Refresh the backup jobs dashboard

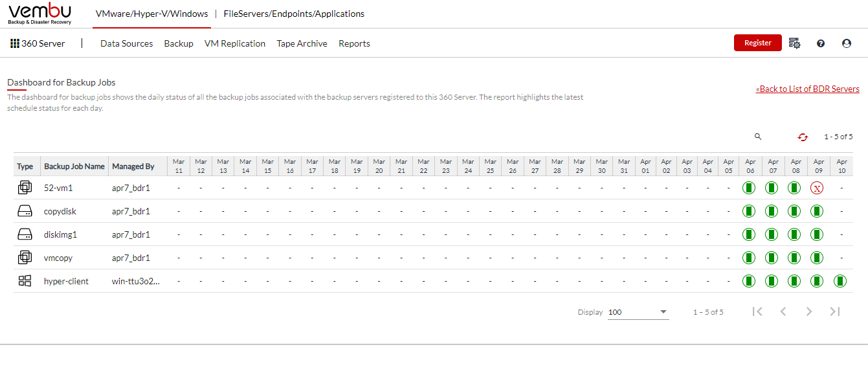coord(803,137)
